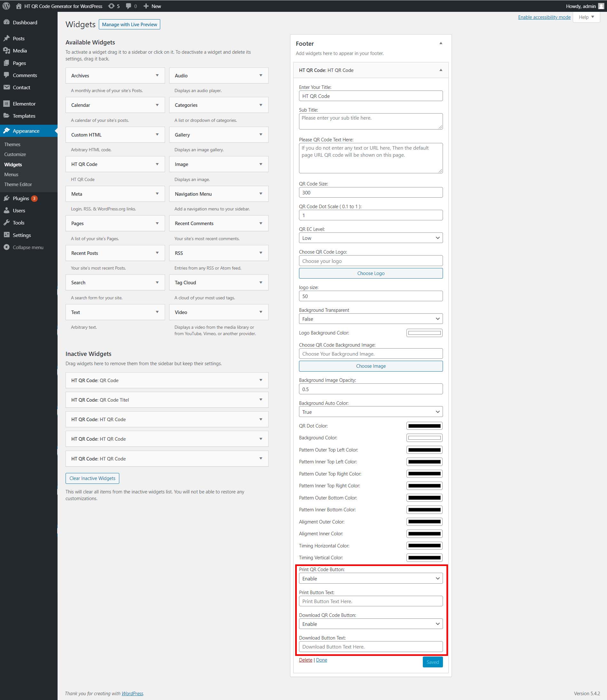Open the QR EC Level dropdown
607x700 pixels.
point(371,238)
